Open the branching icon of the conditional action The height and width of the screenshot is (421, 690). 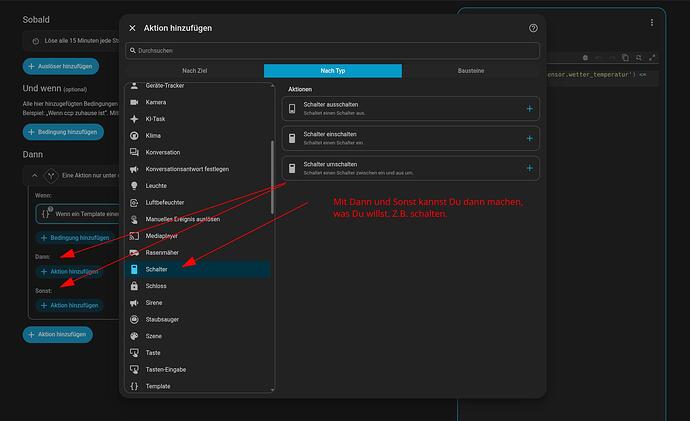point(51,176)
